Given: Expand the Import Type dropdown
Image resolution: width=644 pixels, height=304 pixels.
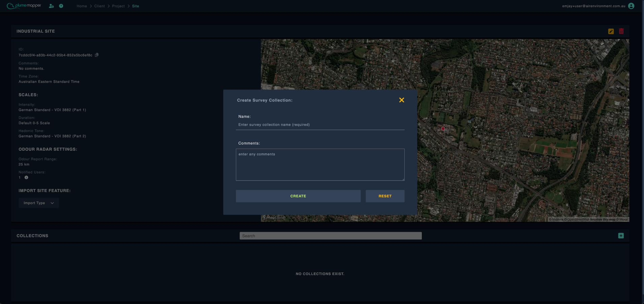Looking at the screenshot, I should point(39,203).
